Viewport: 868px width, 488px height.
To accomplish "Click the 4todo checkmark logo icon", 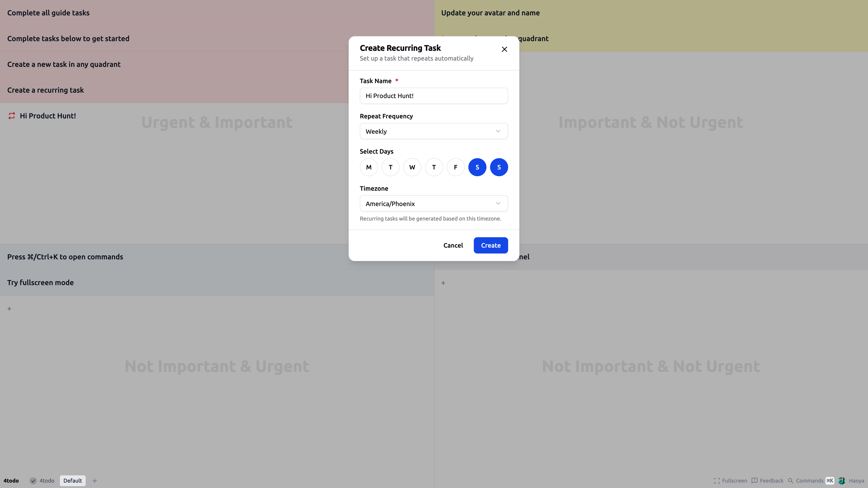I will coord(33,481).
